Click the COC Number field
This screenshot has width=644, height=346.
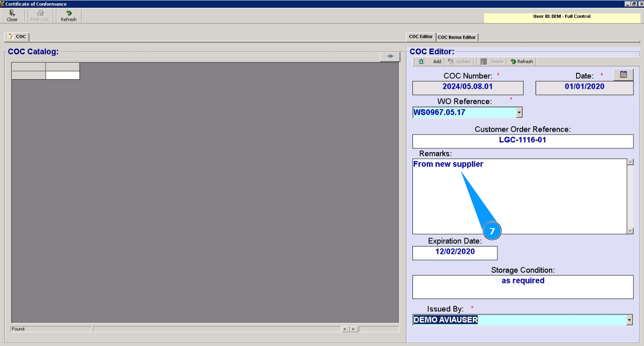pyautogui.click(x=468, y=88)
